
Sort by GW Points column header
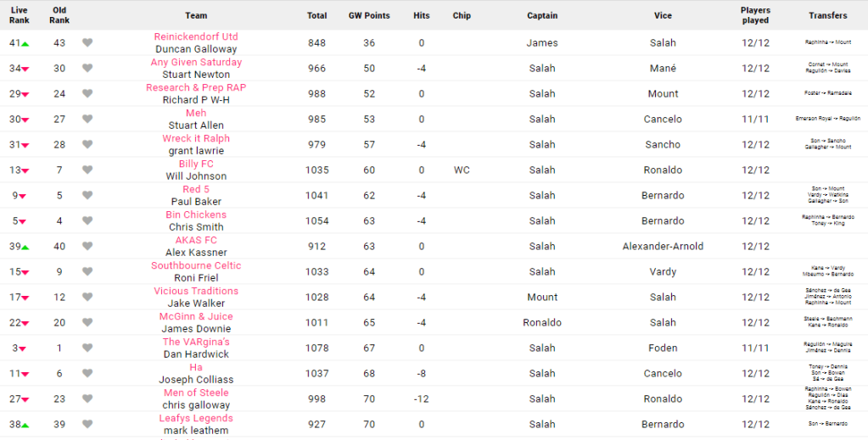[x=369, y=15]
